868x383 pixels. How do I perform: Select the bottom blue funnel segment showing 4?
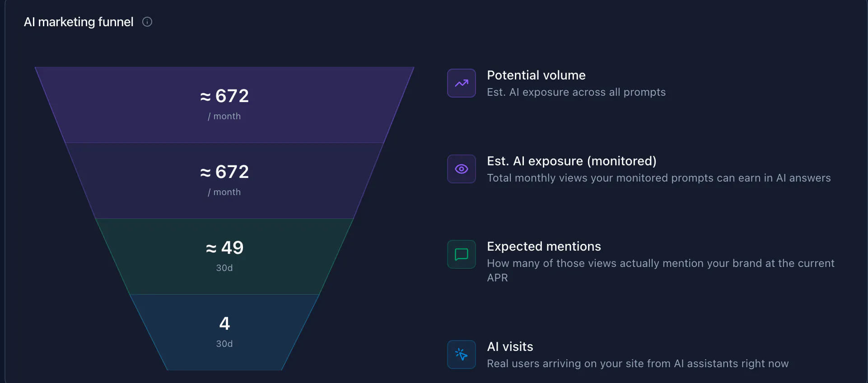[x=224, y=332]
